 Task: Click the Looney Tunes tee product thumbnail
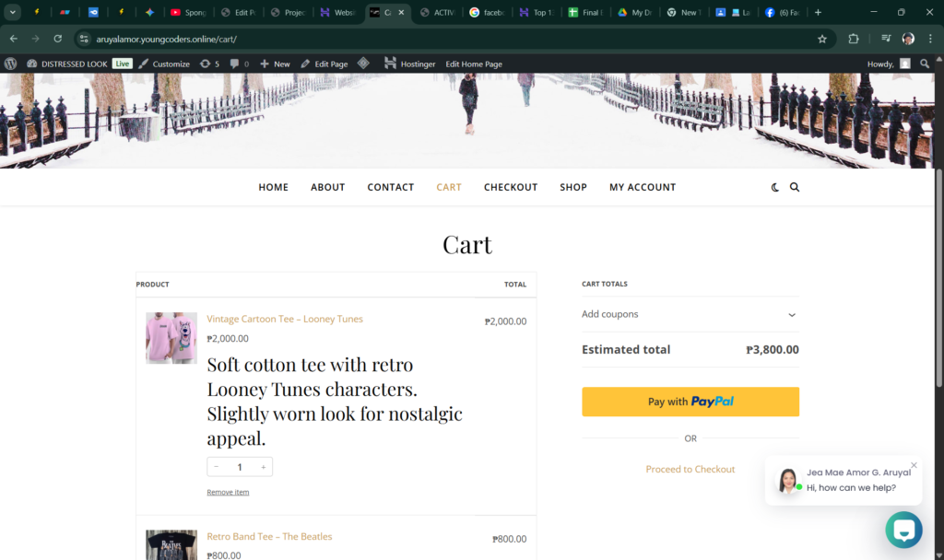point(171,338)
